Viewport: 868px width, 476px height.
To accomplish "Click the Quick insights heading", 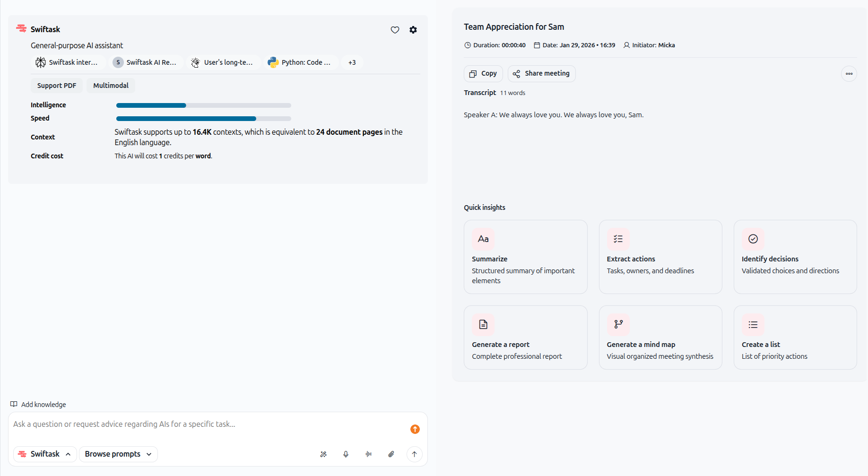I will pyautogui.click(x=485, y=208).
